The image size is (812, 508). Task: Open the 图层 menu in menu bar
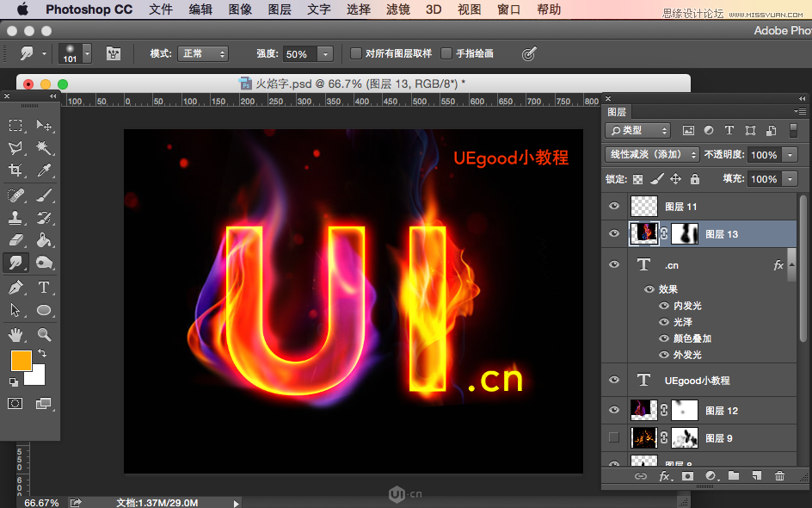280,9
